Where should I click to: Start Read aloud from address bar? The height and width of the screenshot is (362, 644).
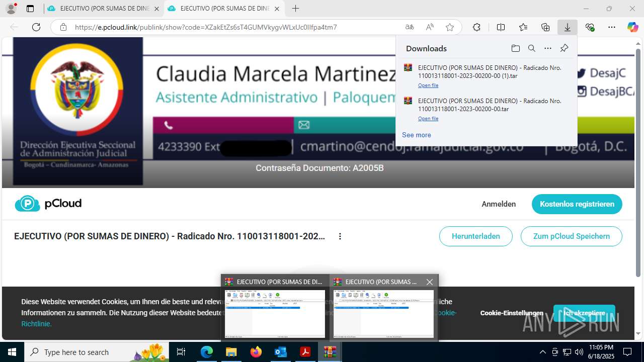click(x=430, y=27)
